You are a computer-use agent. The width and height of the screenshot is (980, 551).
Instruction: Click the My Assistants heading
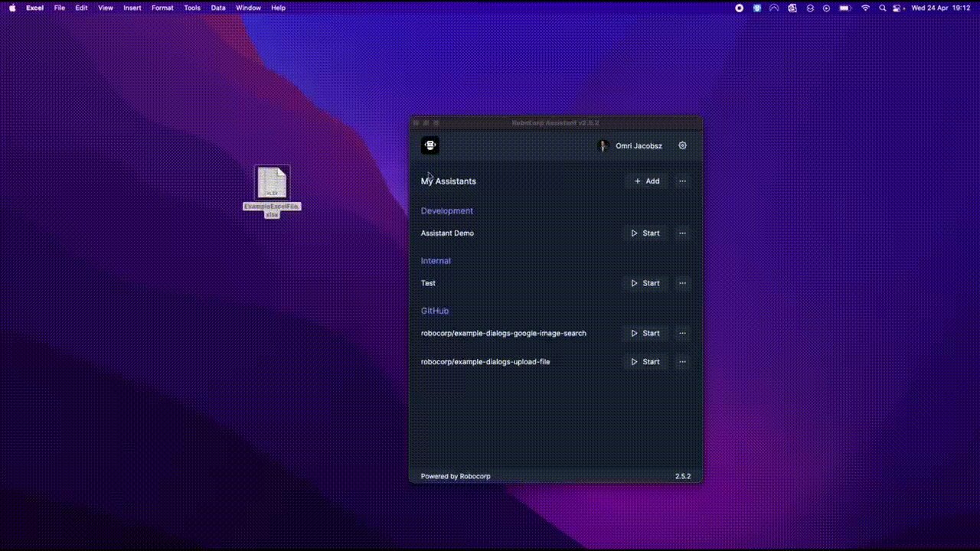(x=449, y=181)
